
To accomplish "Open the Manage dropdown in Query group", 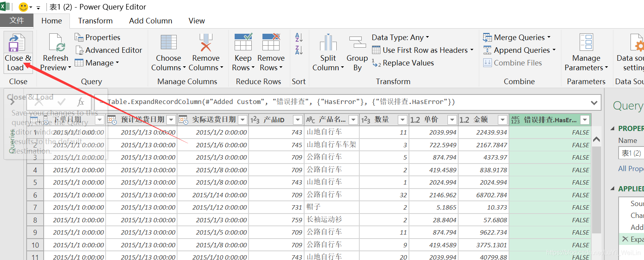I will point(97,63).
